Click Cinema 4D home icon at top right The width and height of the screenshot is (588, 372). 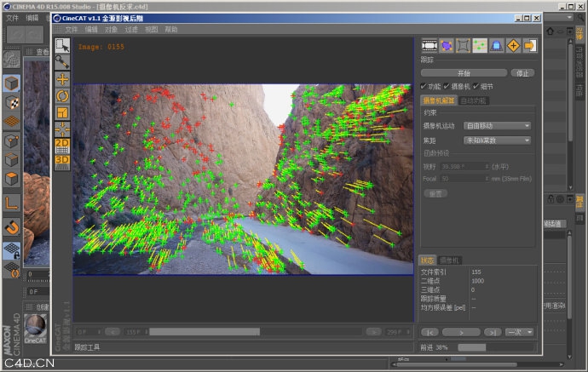pyautogui.click(x=551, y=31)
